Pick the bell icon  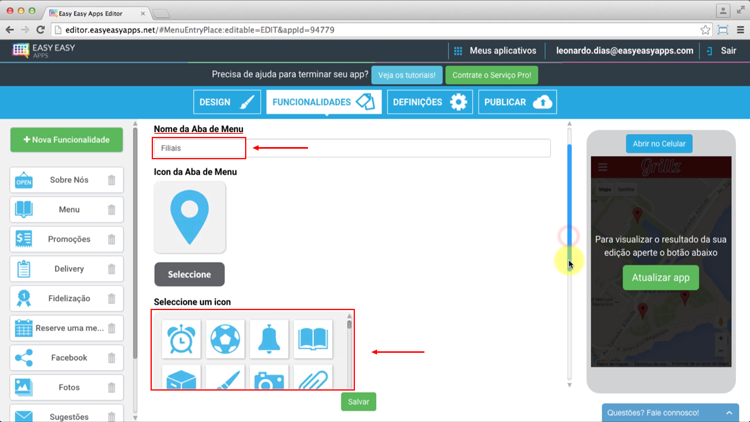269,339
